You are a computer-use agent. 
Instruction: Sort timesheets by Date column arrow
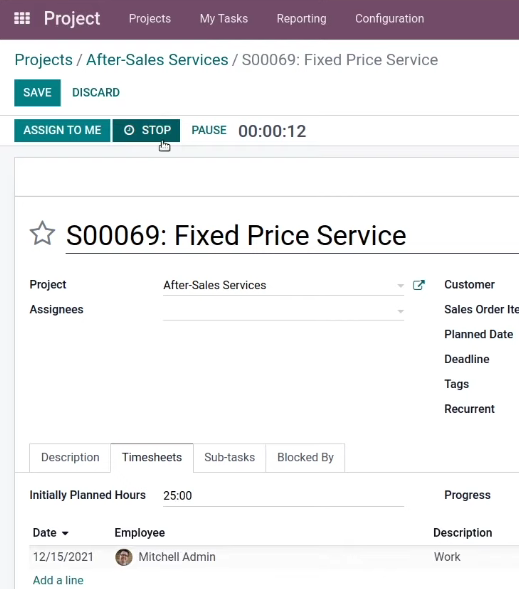click(65, 533)
